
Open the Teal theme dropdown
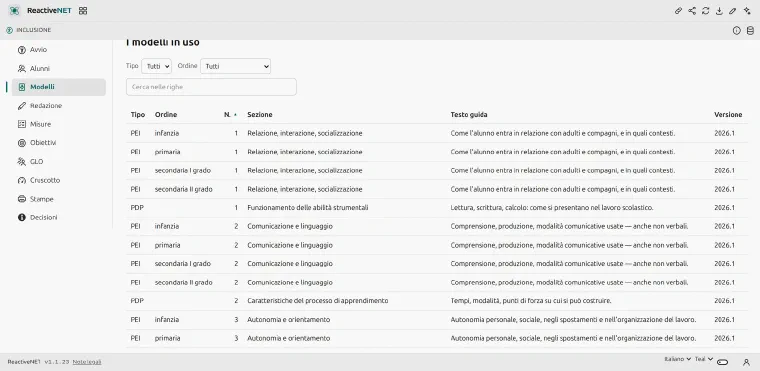click(x=704, y=359)
